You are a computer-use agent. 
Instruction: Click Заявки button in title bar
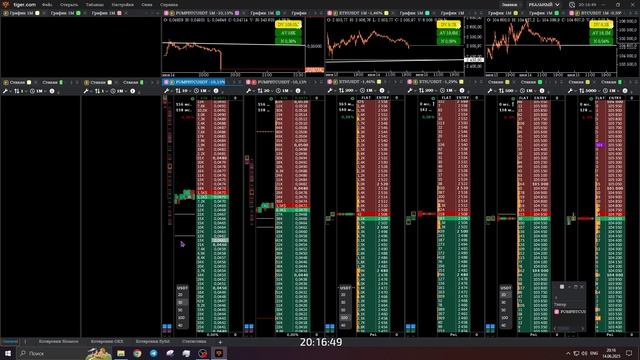[509, 4]
